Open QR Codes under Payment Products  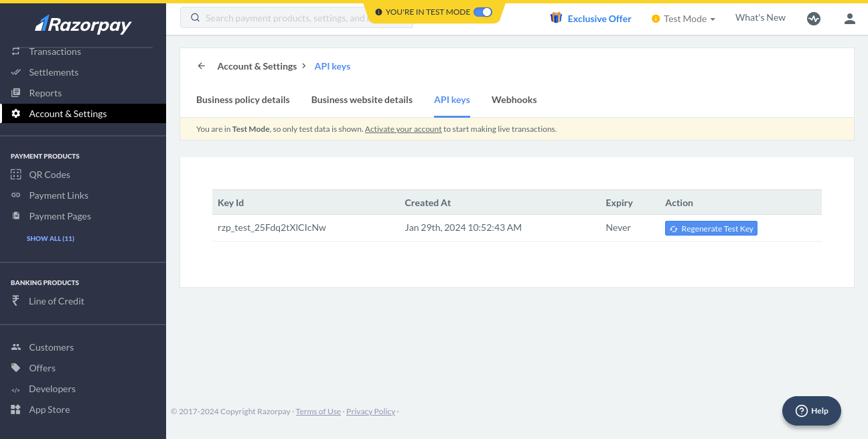pyautogui.click(x=50, y=174)
